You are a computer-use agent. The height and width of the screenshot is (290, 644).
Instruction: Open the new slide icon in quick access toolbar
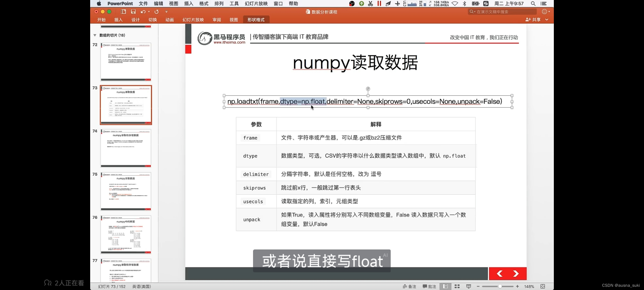coord(123,12)
